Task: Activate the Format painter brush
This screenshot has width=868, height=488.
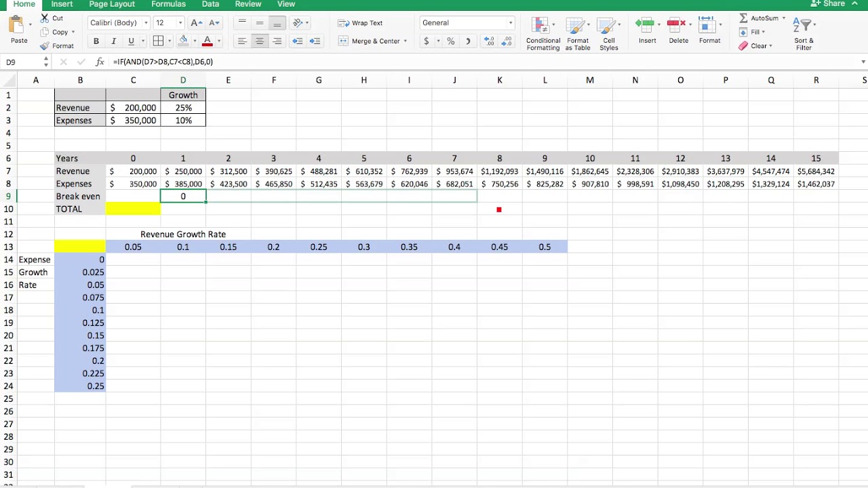Action: tap(44, 46)
